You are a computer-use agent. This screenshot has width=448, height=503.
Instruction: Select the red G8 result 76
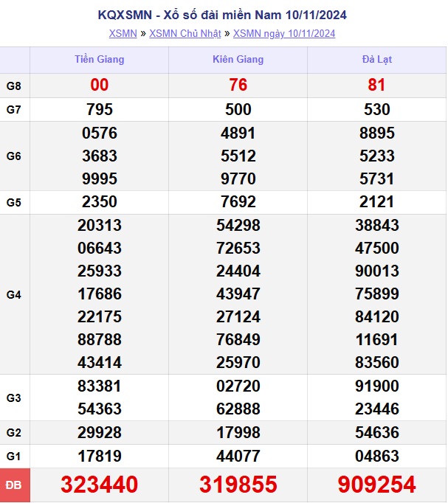pos(238,86)
